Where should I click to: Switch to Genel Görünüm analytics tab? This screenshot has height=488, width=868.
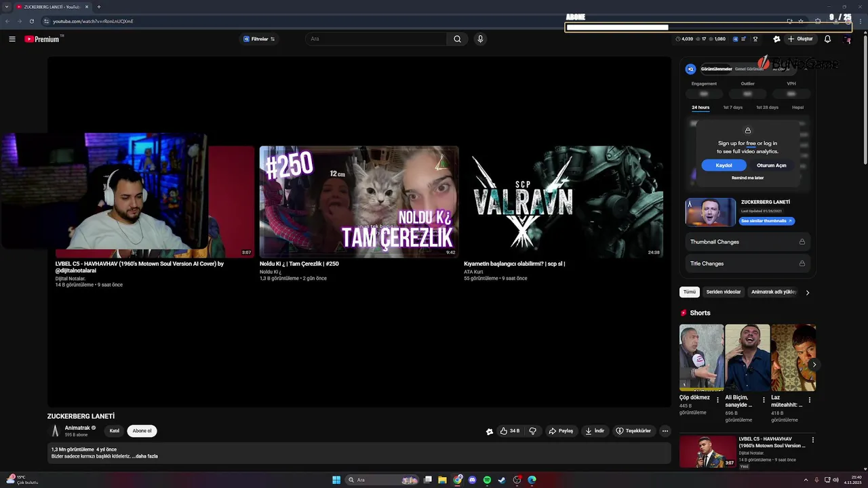coord(749,69)
